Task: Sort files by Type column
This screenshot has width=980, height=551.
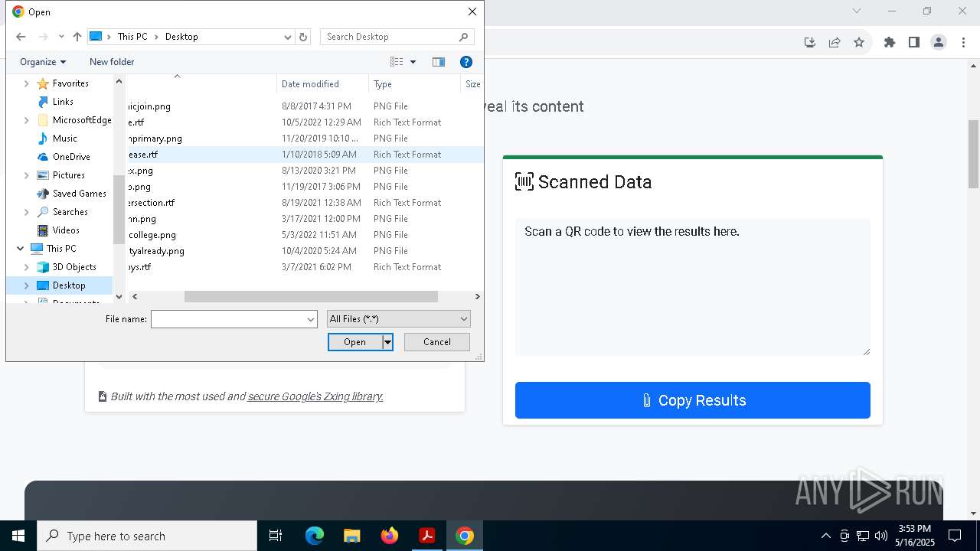Action: coord(414,84)
